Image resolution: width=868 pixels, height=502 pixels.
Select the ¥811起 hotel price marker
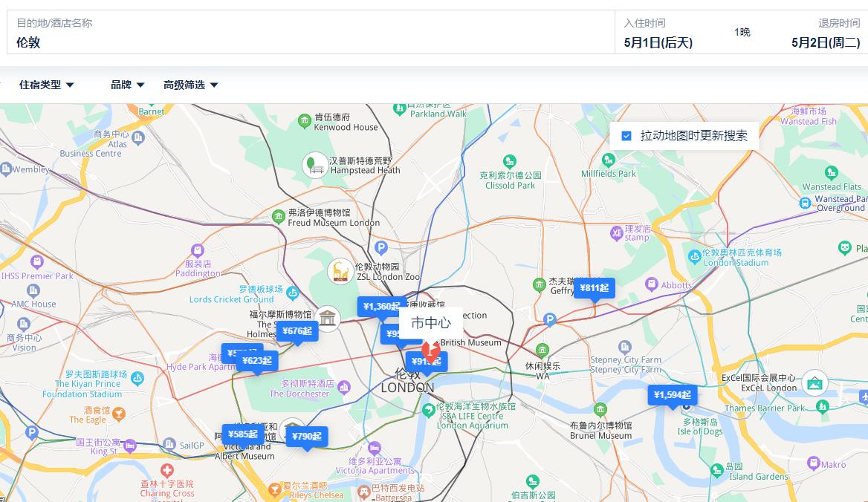click(594, 288)
